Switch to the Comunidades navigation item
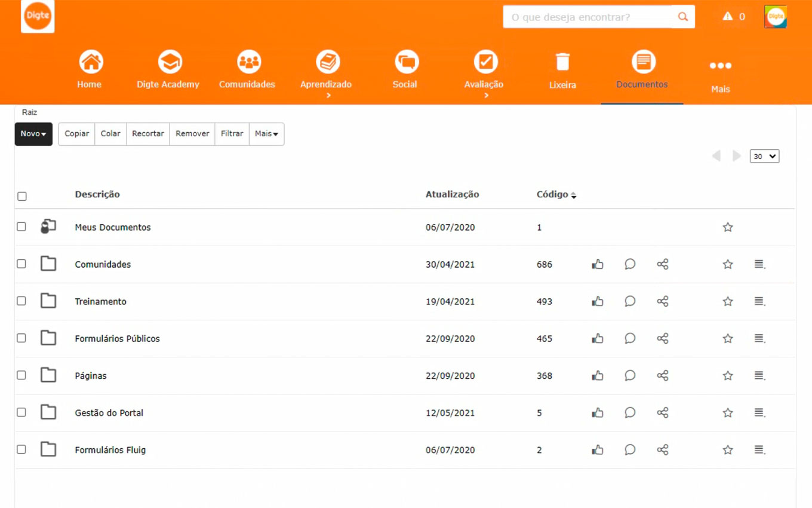 click(x=247, y=69)
